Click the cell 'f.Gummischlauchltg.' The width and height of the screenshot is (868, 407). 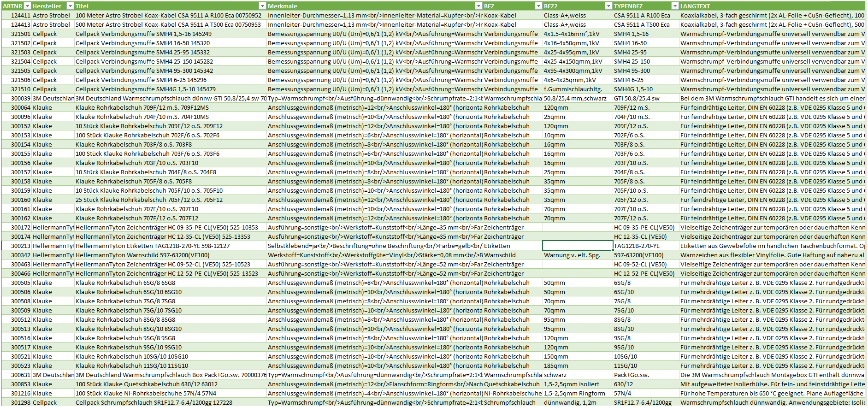(x=578, y=89)
